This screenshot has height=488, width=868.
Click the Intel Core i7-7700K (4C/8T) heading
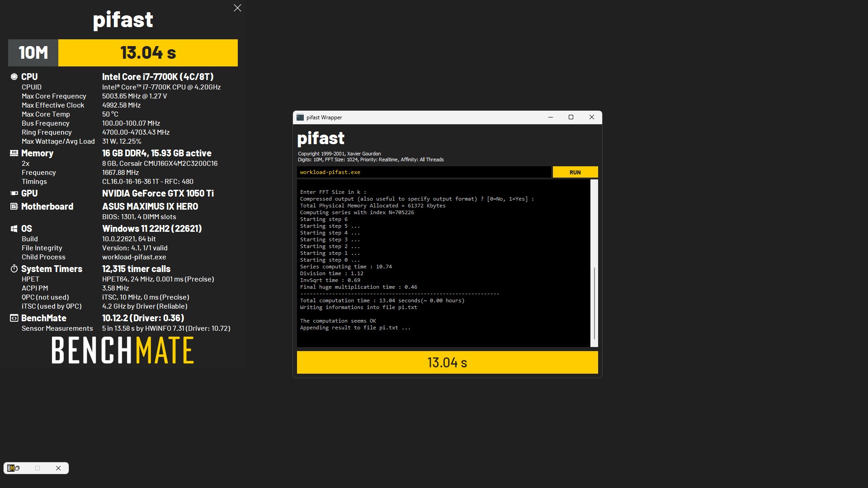[x=158, y=77]
